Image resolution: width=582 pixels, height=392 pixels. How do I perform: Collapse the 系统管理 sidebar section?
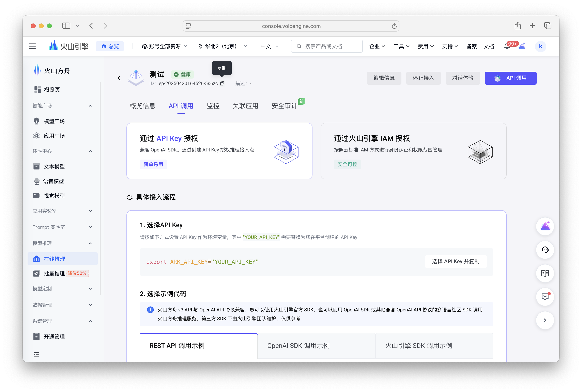pos(90,321)
